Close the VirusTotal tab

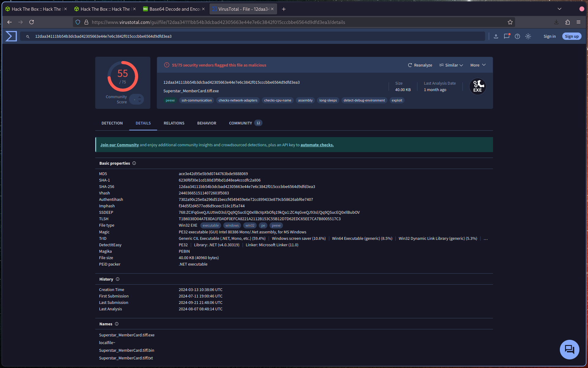coord(272,9)
